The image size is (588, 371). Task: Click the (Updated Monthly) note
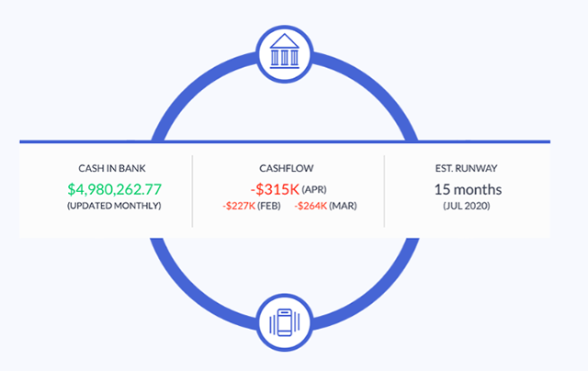tap(113, 205)
